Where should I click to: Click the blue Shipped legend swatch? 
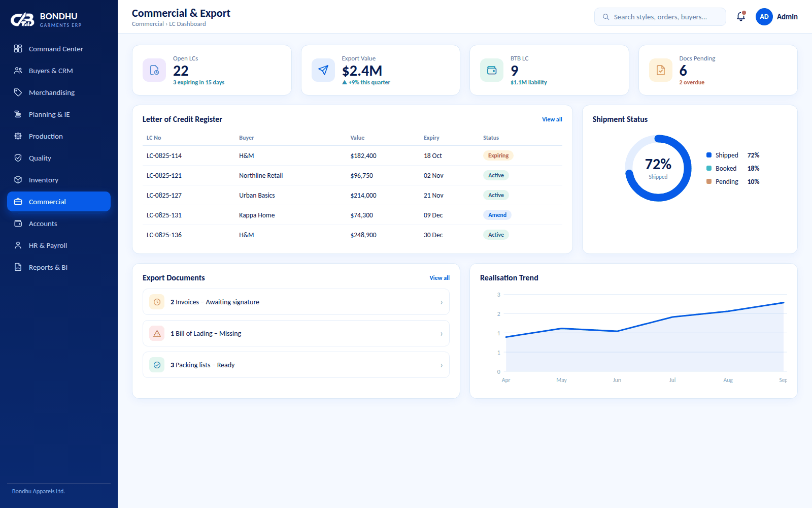tap(709, 155)
